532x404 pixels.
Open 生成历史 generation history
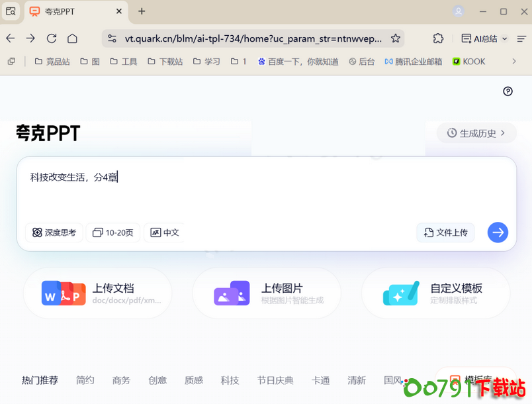point(476,133)
